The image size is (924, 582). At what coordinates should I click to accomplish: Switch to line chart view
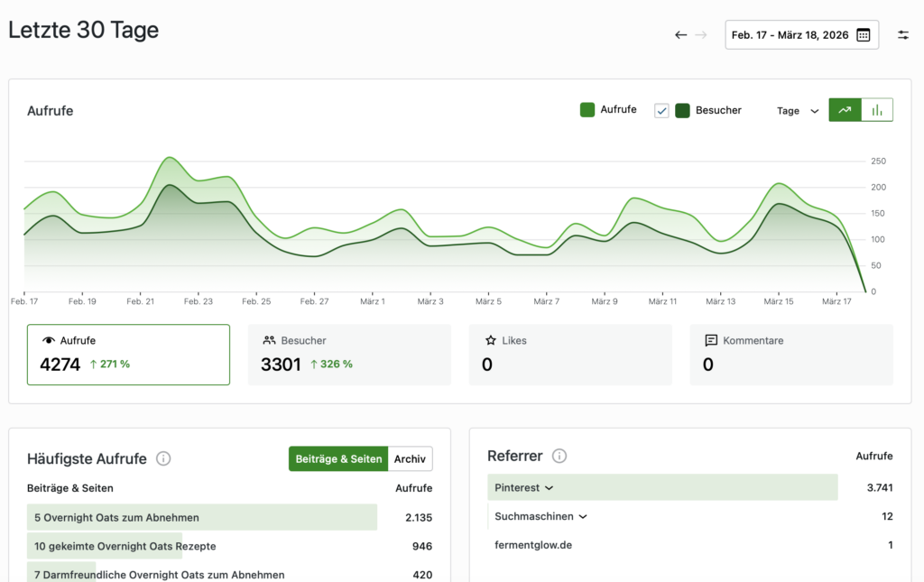click(845, 110)
